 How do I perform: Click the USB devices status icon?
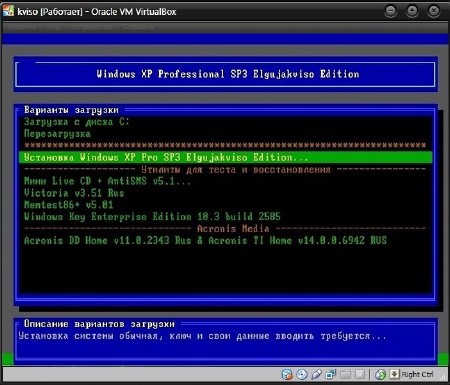(316, 374)
